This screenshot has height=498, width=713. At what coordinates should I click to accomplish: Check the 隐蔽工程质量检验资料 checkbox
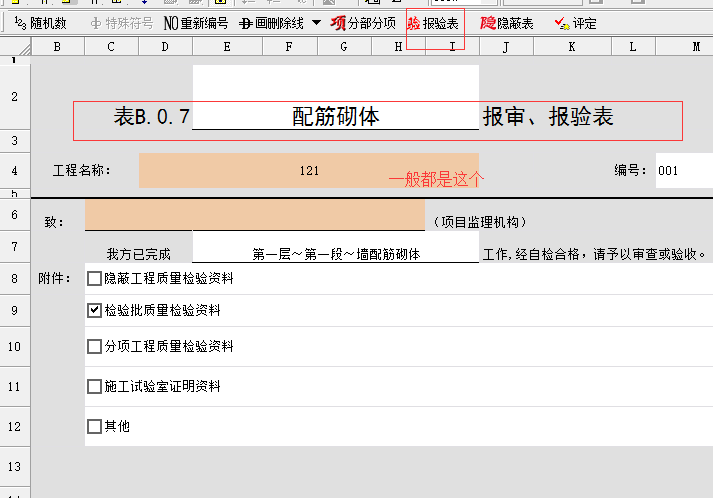pos(95,279)
